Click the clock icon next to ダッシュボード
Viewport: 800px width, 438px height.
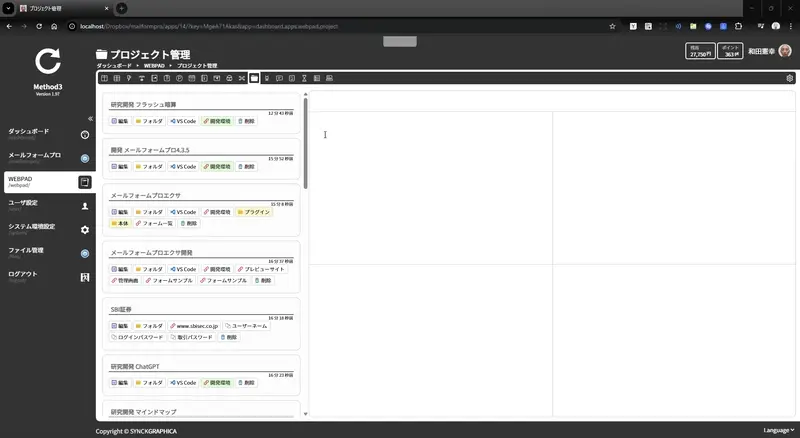click(85, 134)
